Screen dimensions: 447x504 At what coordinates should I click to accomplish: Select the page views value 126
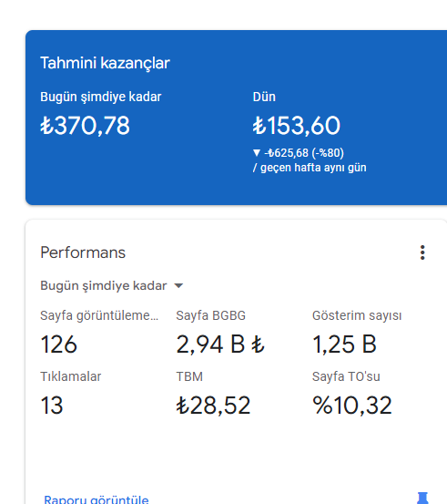point(59,345)
